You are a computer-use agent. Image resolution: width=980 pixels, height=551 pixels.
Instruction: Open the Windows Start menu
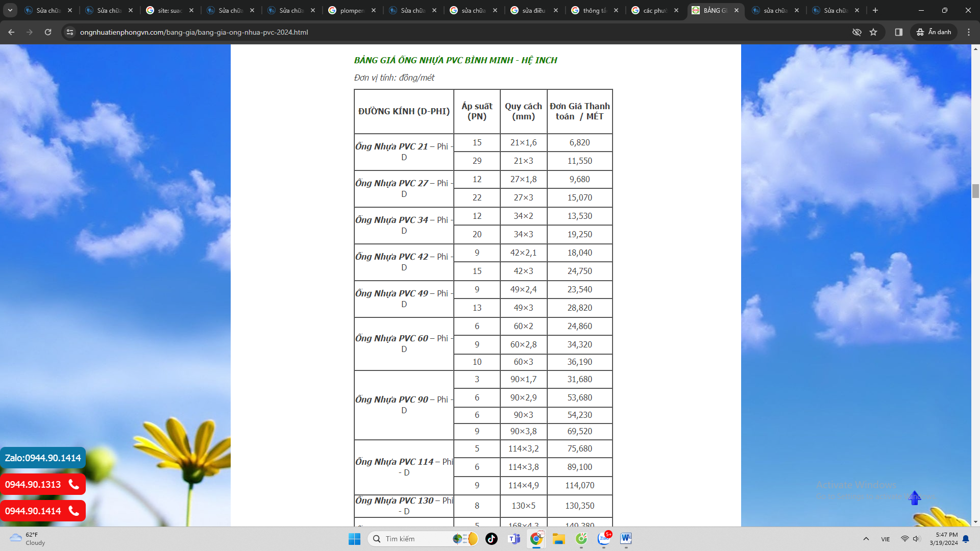tap(354, 539)
